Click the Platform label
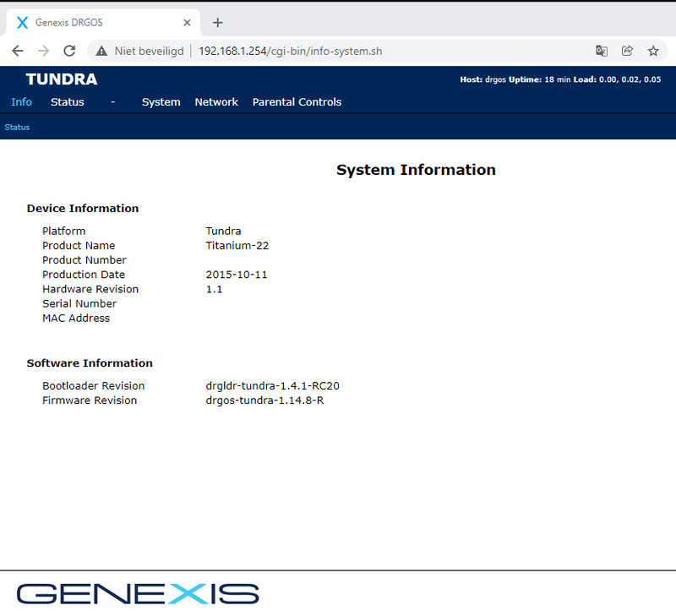 point(64,231)
